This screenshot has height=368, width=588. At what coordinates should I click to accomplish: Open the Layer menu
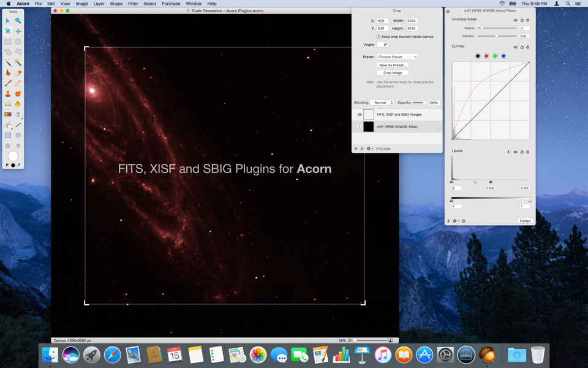99,4
